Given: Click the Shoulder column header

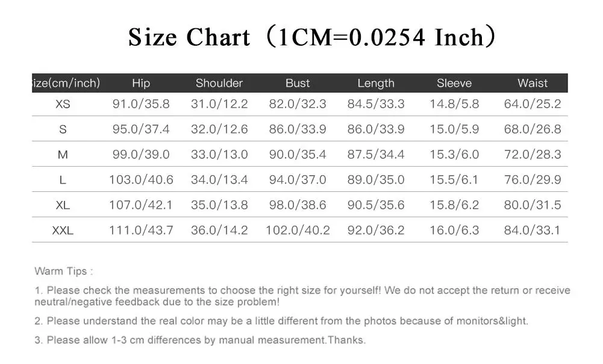Looking at the screenshot, I should [x=219, y=83].
